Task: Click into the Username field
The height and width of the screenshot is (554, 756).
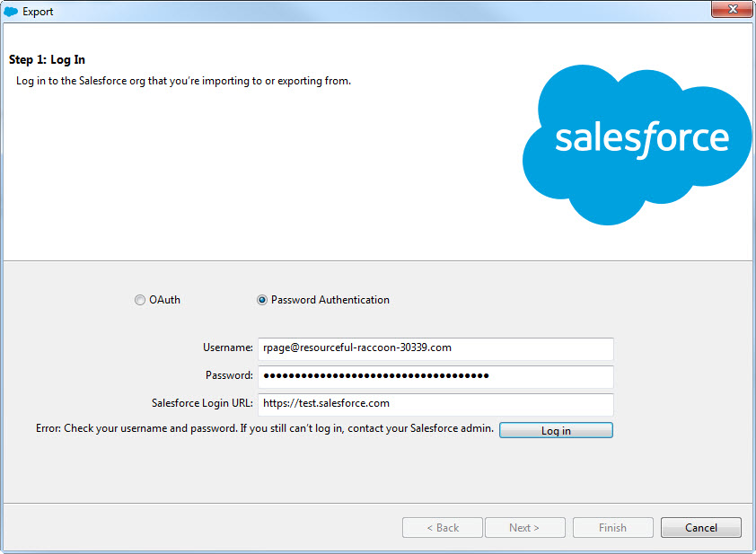Action: coord(435,348)
